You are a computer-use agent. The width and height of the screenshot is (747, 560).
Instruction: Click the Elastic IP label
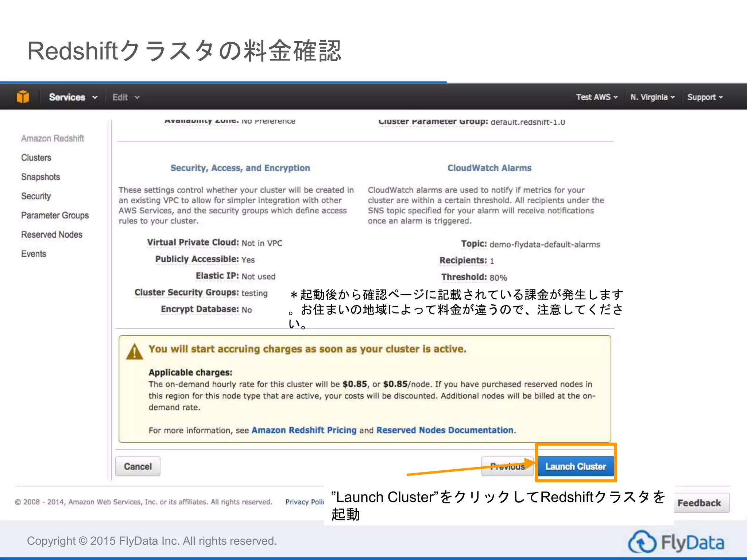pos(217,276)
